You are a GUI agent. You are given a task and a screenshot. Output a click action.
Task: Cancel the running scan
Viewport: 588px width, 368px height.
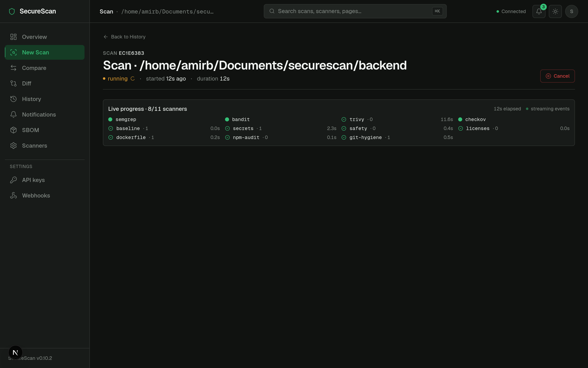tap(557, 76)
